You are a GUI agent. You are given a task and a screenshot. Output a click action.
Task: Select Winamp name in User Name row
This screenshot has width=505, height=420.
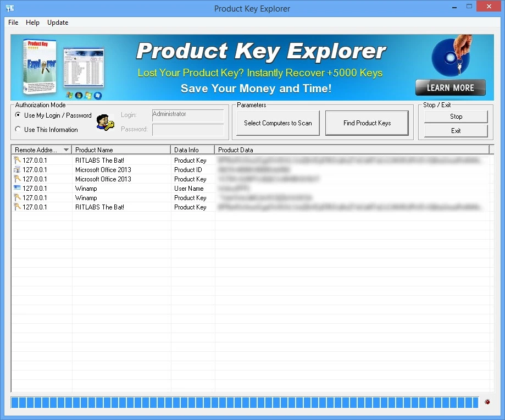tap(86, 189)
